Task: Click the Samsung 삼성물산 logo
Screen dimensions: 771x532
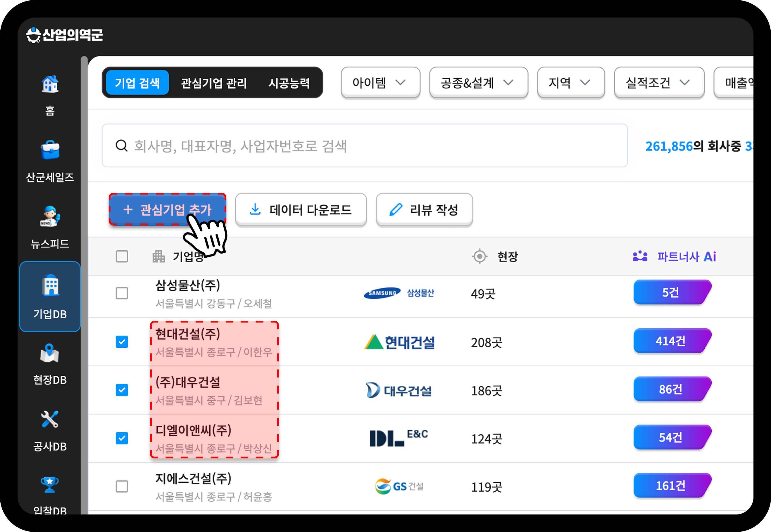Action: pos(399,293)
